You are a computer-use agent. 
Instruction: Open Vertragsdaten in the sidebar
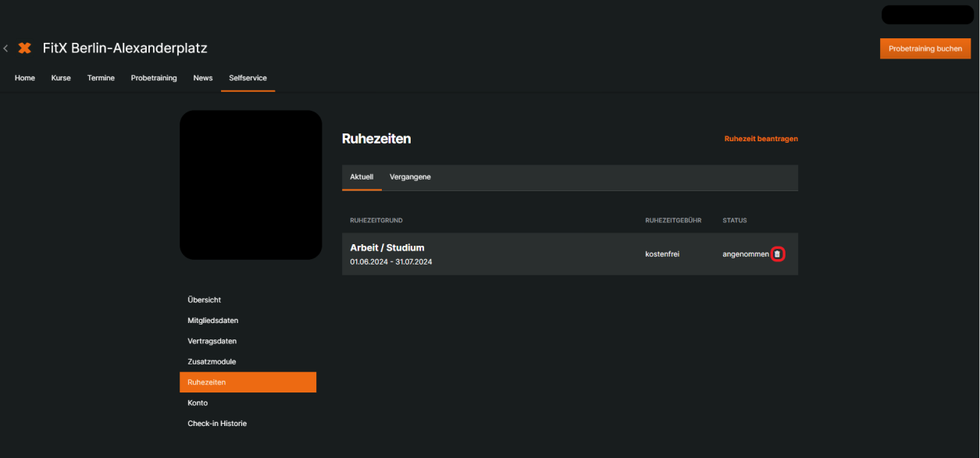212,341
